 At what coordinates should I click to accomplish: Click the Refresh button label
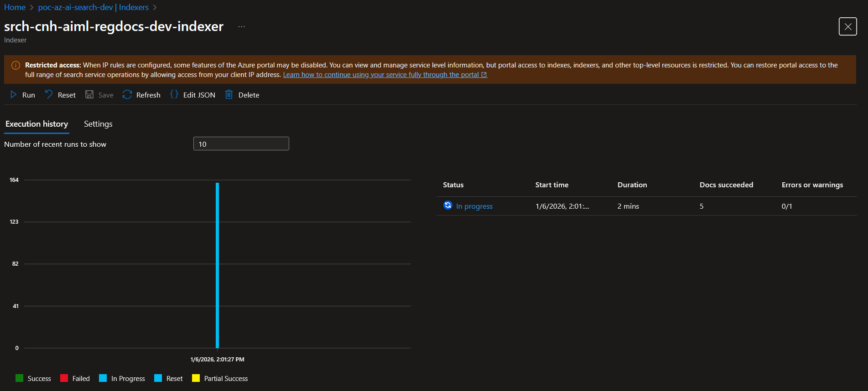(x=148, y=95)
